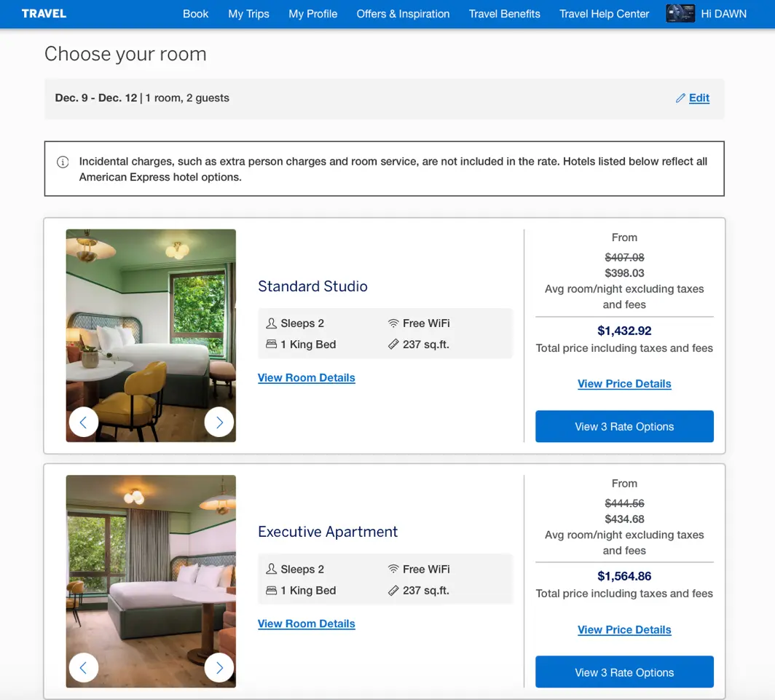Screen dimensions: 775x700
Task: Open View Room Details for Standard Studio
Action: coord(307,378)
